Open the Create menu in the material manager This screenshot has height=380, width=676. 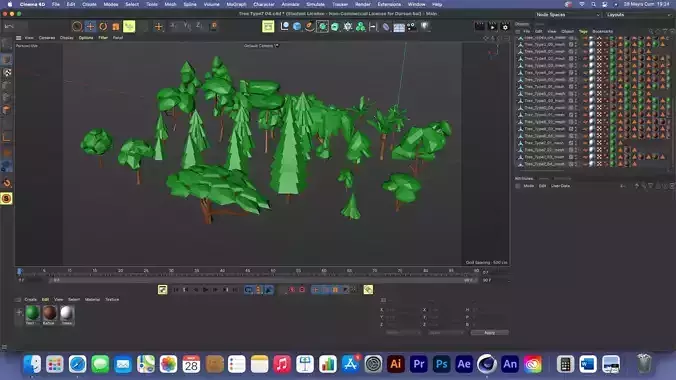(x=30, y=299)
